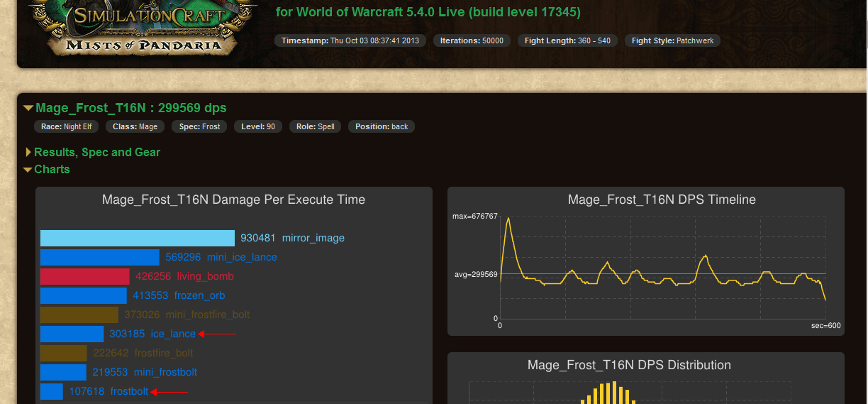868x404 pixels.
Task: Click the 930481 mirror_image label
Action: (292, 238)
